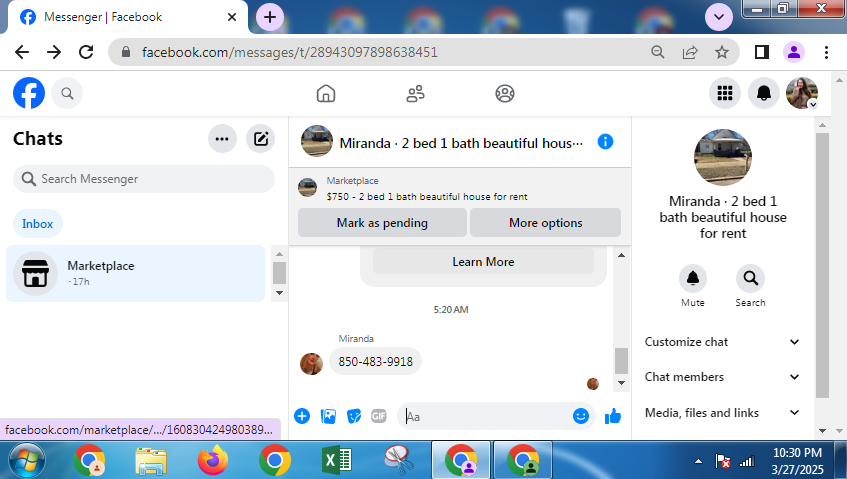The height and width of the screenshot is (479, 847).
Task: Expand Customize chat section
Action: pos(722,342)
